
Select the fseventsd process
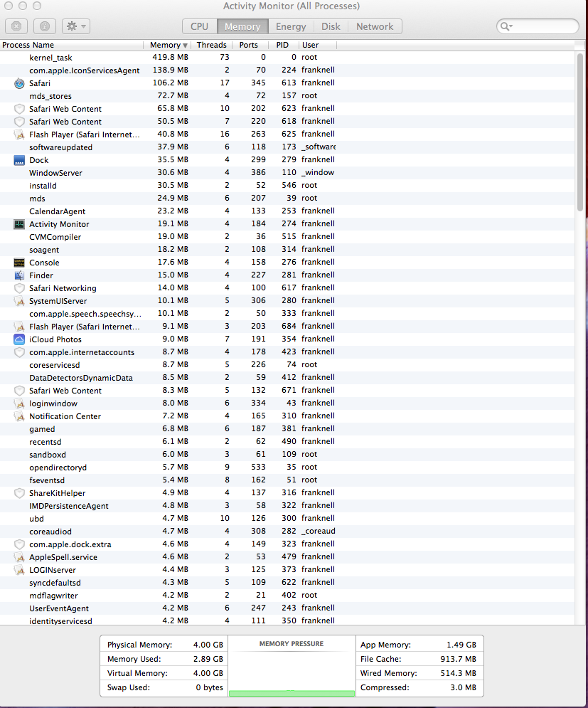[287, 480]
